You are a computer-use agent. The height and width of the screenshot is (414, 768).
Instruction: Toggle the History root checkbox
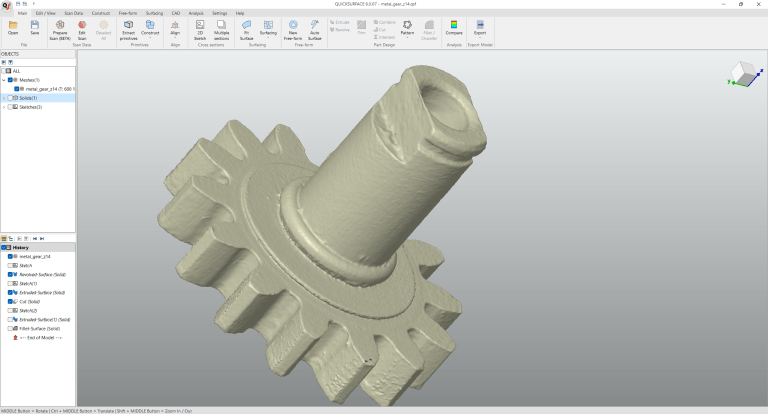(3, 247)
